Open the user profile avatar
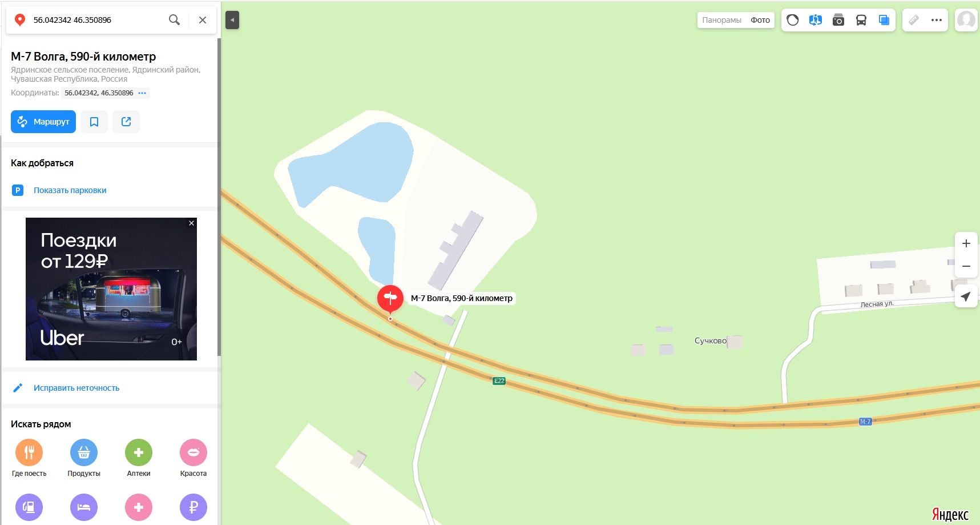Screen dimensions: 980x525 pos(966,20)
